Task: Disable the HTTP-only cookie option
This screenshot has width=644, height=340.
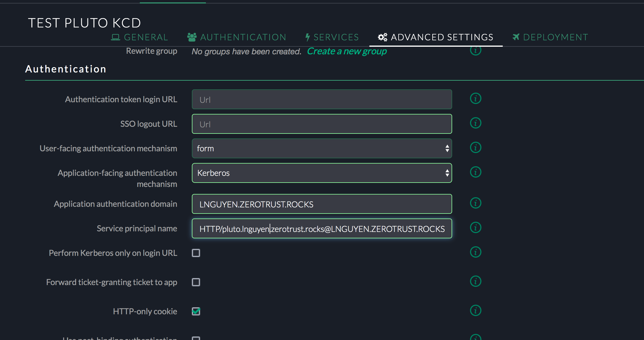Action: click(196, 311)
